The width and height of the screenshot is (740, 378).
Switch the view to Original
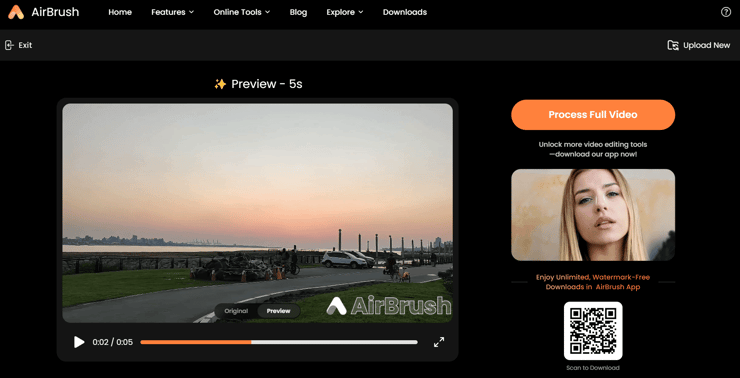click(x=236, y=311)
